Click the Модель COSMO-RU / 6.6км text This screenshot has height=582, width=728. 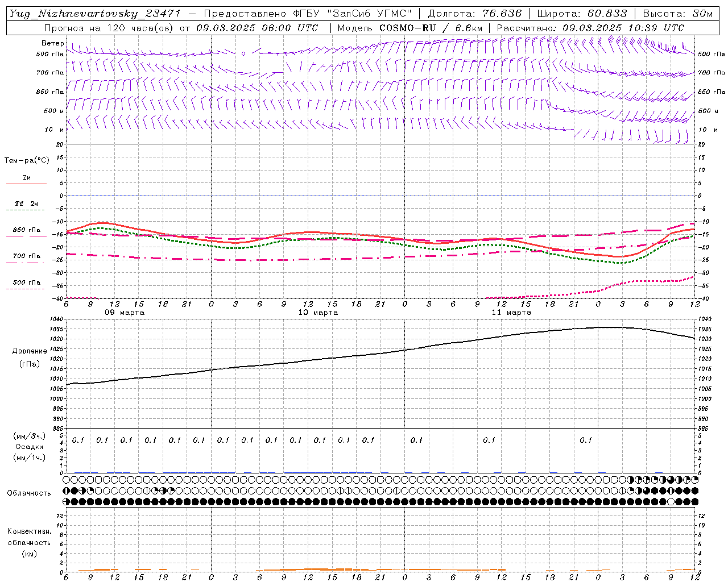pyautogui.click(x=409, y=28)
